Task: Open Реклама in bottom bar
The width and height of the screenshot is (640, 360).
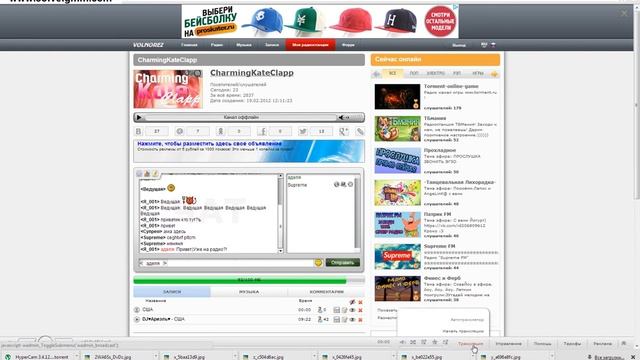Action: click(602, 344)
